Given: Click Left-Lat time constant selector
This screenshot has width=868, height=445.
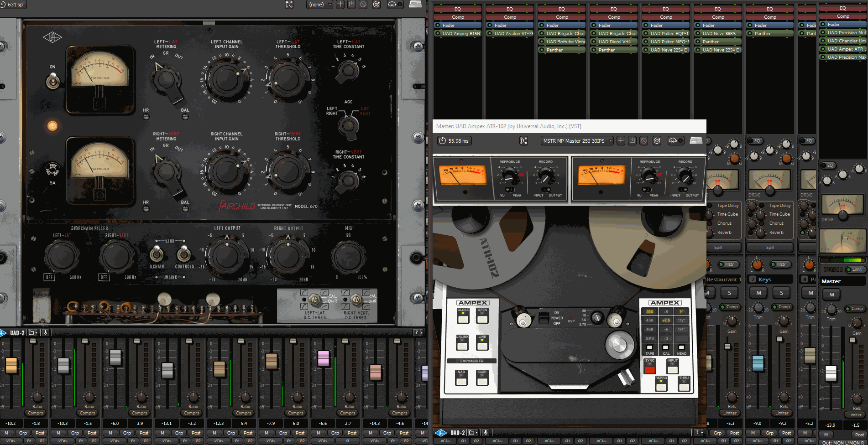Looking at the screenshot, I should (347, 71).
